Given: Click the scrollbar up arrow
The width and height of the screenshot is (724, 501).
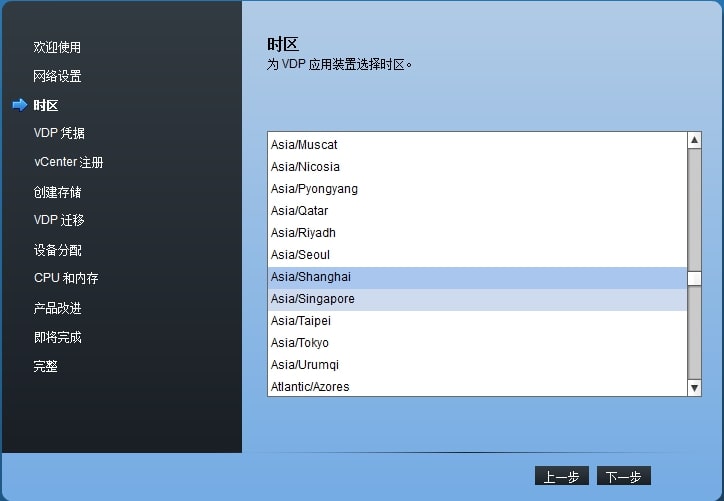Looking at the screenshot, I should [694, 140].
